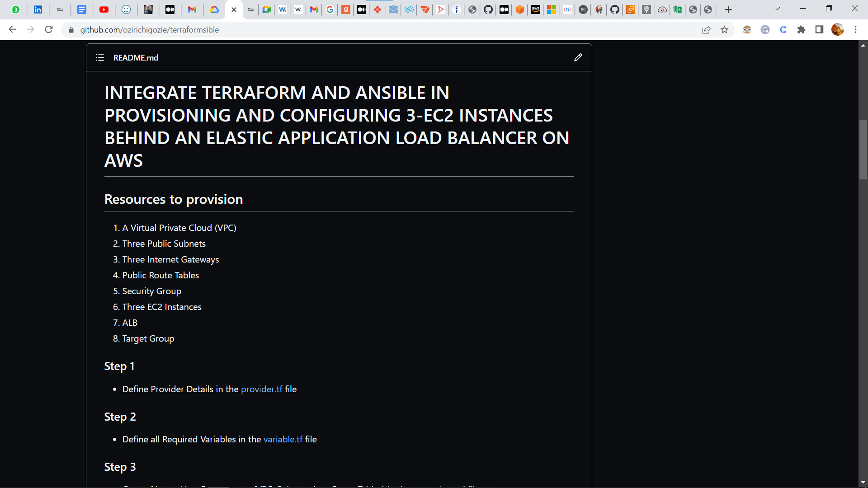The height and width of the screenshot is (488, 868).
Task: Click the Step 3 heading
Action: pyautogui.click(x=120, y=467)
